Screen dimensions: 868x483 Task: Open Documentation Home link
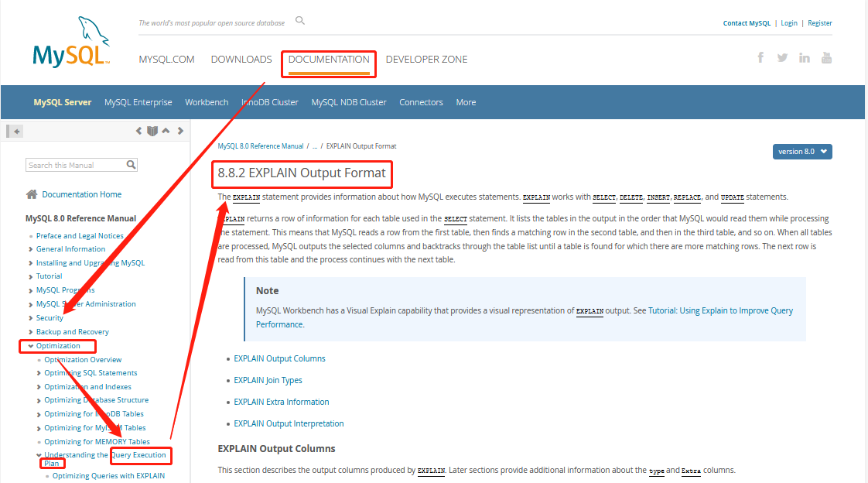click(x=82, y=194)
